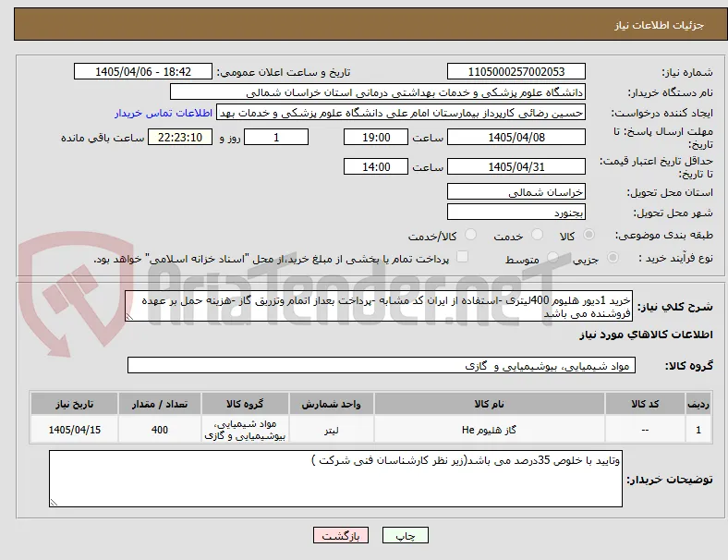Click the table row's goods group cell
728x560 pixels.
click(245, 430)
